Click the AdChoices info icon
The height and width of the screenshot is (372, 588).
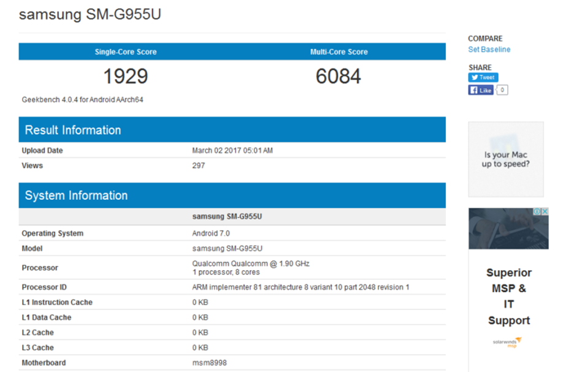[537, 211]
